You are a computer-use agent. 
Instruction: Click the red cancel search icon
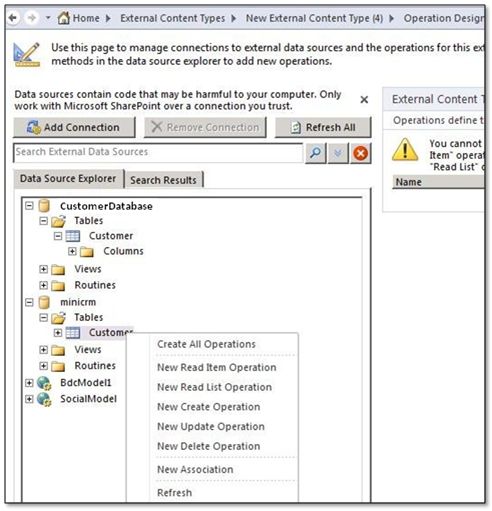[361, 154]
